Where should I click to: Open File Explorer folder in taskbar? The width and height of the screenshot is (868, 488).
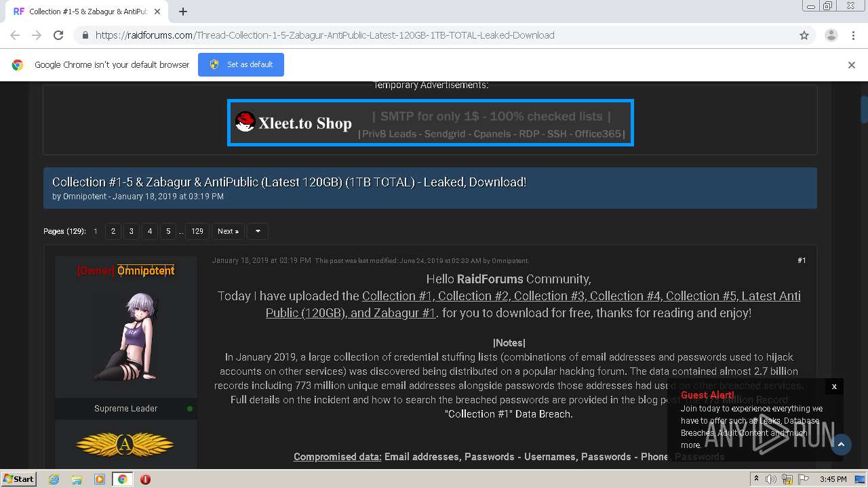(77, 479)
